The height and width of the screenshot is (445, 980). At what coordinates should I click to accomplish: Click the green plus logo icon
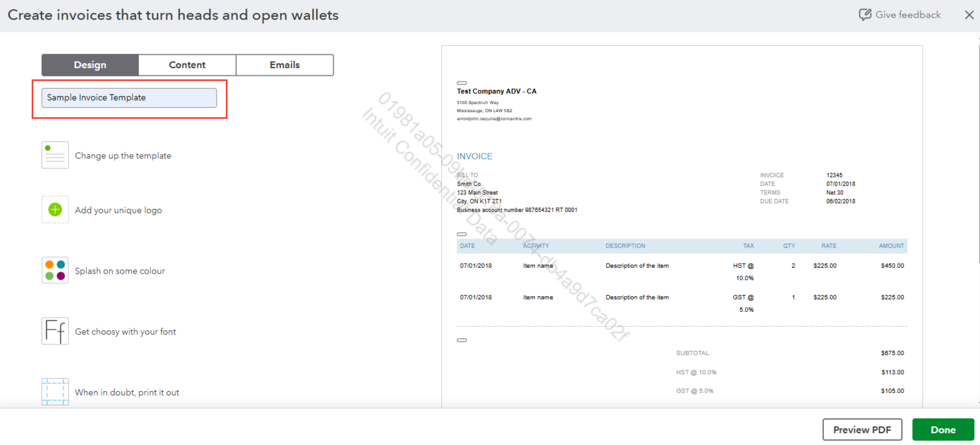click(x=55, y=210)
